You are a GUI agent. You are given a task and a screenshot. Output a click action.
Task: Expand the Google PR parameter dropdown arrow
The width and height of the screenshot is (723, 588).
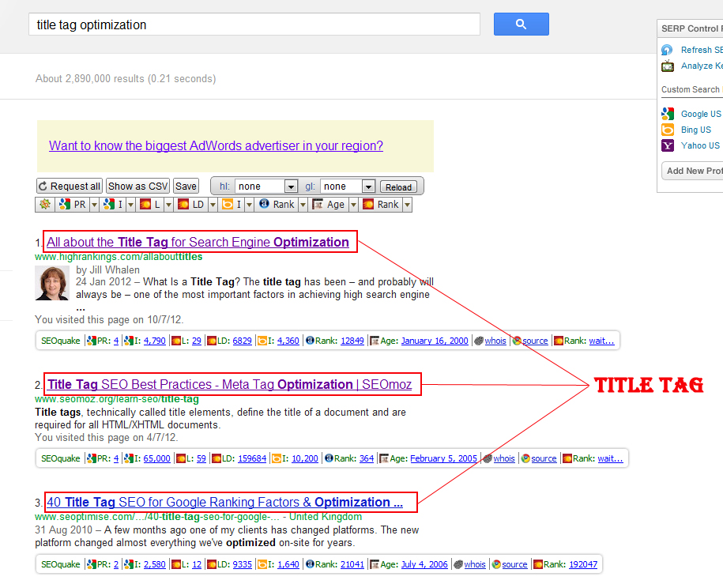pyautogui.click(x=94, y=205)
